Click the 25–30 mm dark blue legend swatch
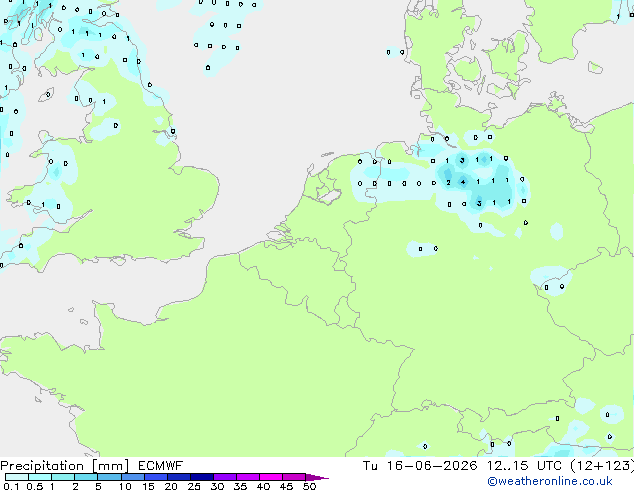 202,477
